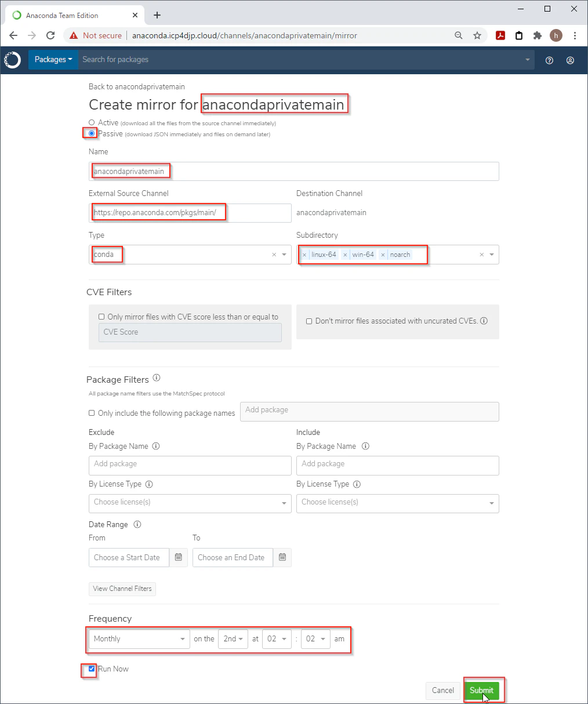Screen dimensions: 588x704
Task: Click the Not secure warning icon
Action: 73,35
